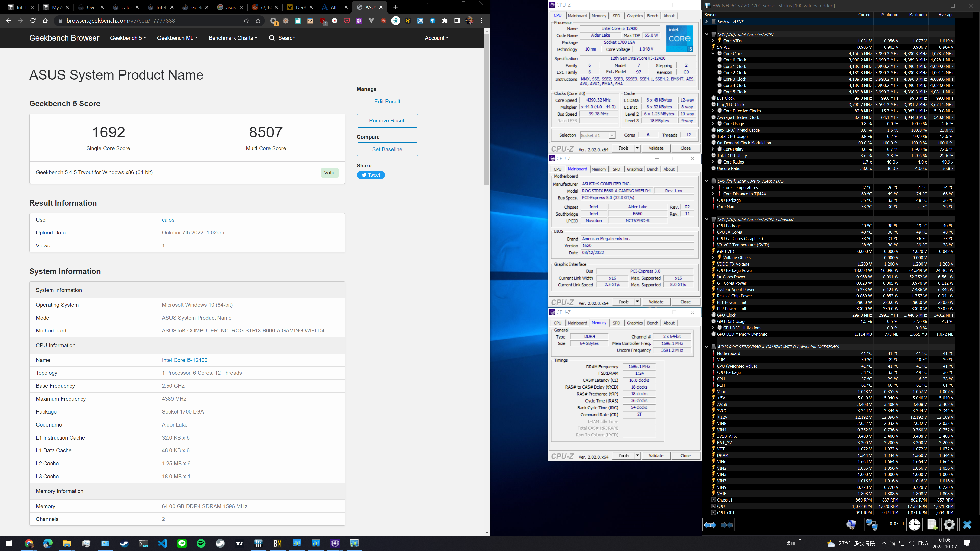Reload the Geekbench page
Viewport: 980px width, 551px height.
coord(33,21)
